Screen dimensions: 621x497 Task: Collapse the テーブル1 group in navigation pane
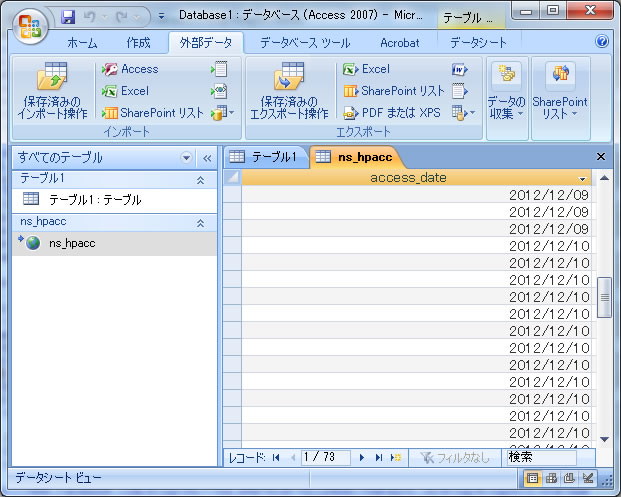point(199,180)
